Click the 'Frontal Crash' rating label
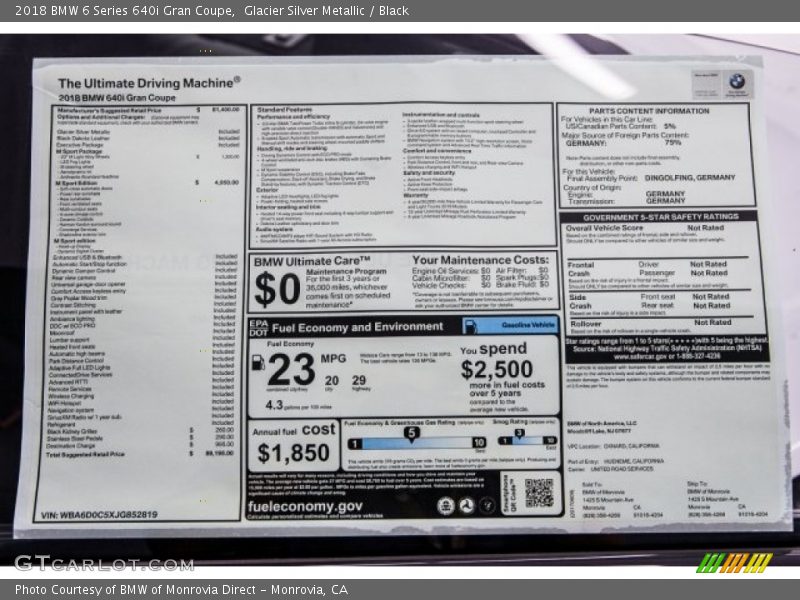800x600 pixels. click(581, 269)
